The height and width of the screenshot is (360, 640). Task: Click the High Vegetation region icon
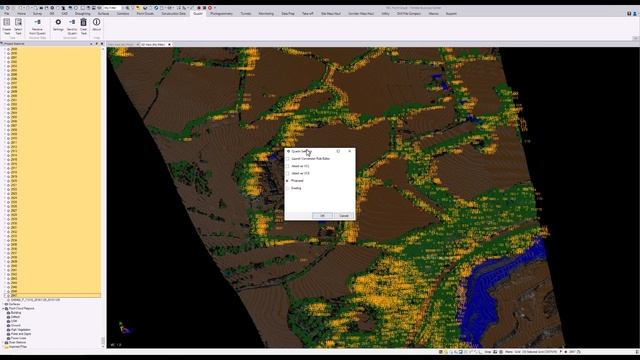8,330
